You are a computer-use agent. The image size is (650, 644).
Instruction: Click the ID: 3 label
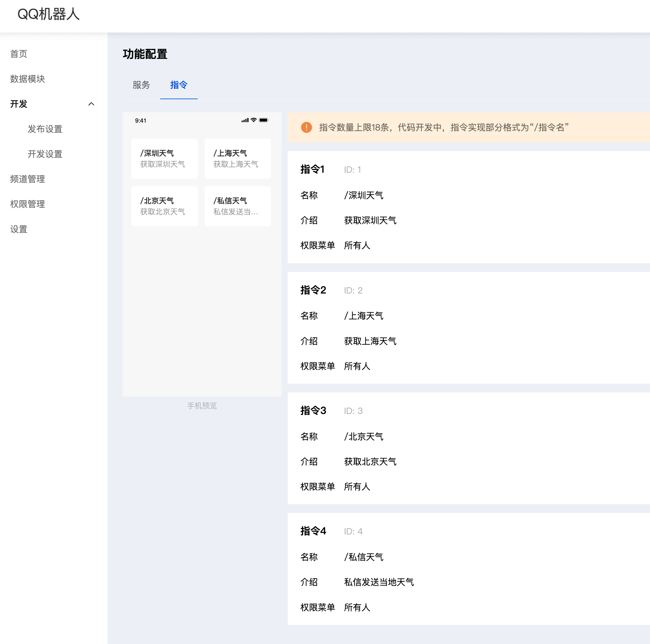click(353, 411)
